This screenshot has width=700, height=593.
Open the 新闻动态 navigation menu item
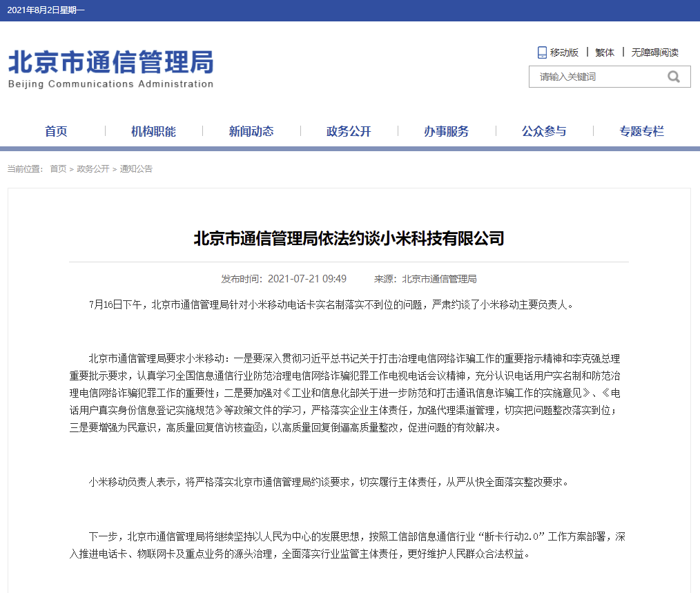tap(251, 131)
